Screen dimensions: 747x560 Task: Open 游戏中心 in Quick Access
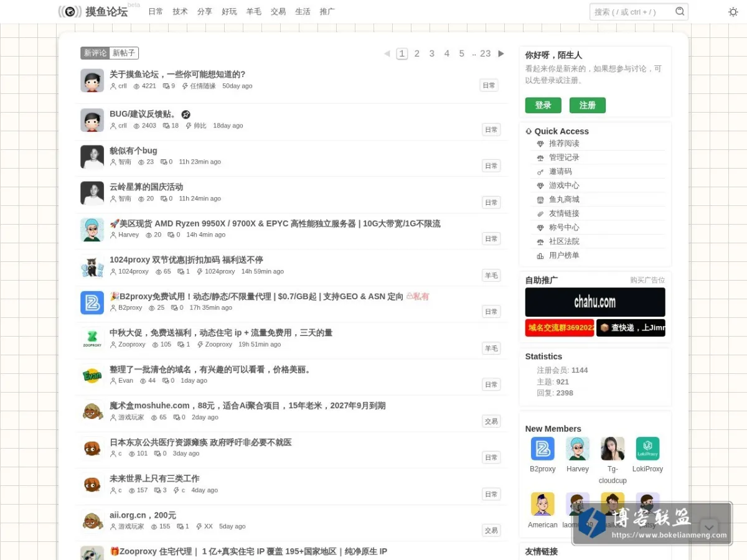coord(564,185)
